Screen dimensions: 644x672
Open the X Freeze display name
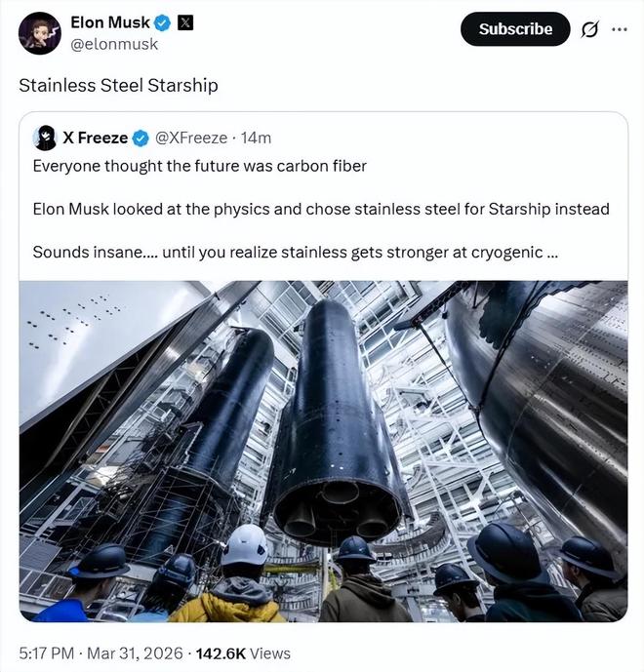[x=95, y=138]
